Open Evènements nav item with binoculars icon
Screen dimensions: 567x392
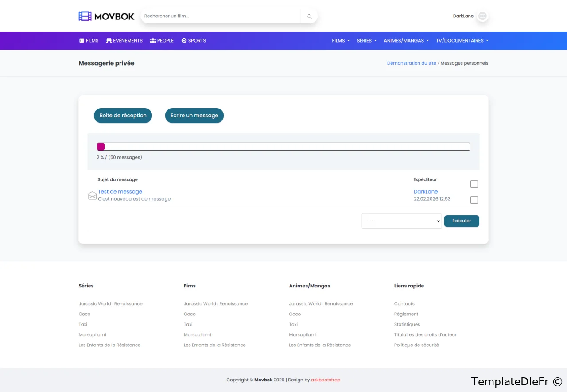click(x=124, y=41)
